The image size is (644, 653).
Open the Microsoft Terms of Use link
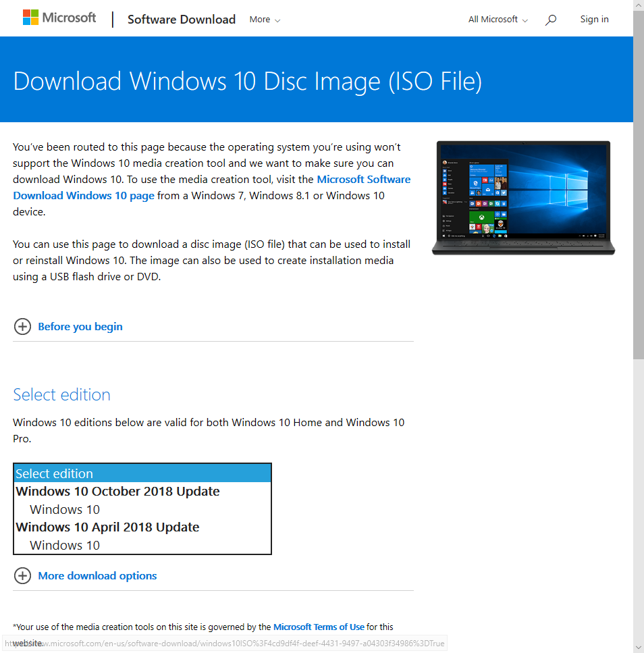coord(319,627)
